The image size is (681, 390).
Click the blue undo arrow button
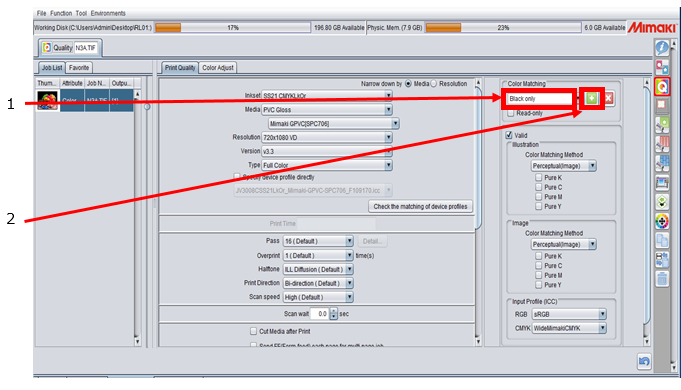tap(644, 361)
